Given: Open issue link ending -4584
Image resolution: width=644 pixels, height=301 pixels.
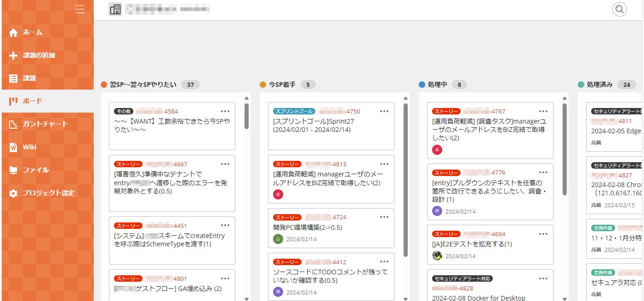Looking at the screenshot, I should pos(157,111).
